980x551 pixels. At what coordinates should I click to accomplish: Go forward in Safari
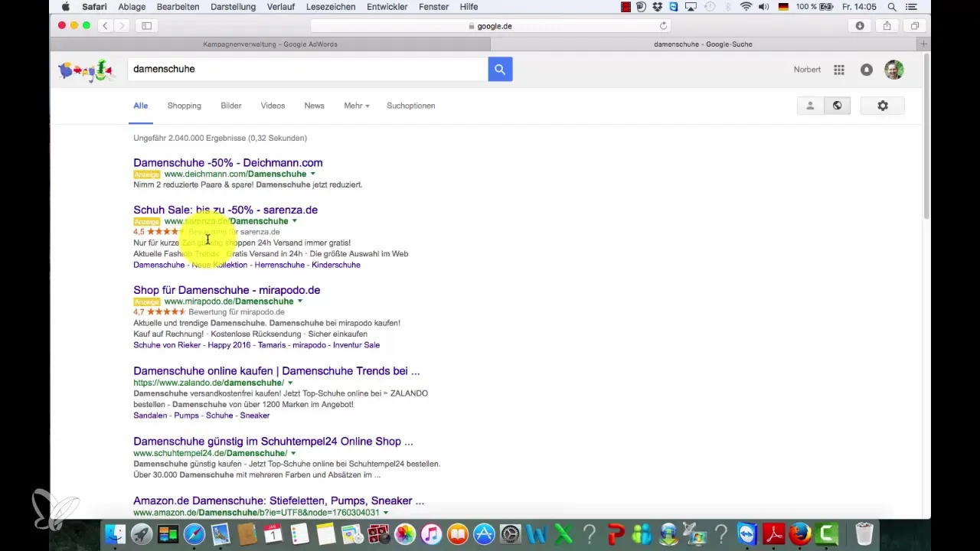click(122, 25)
